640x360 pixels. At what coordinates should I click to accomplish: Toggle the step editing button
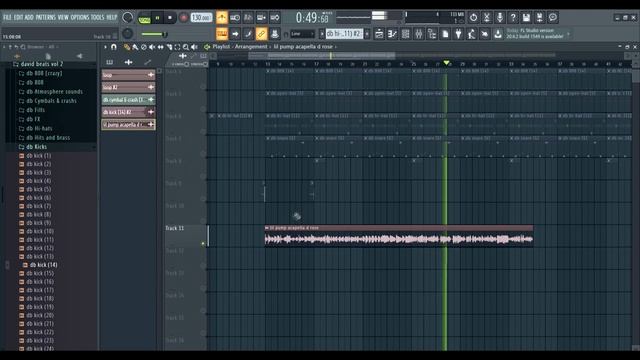[248, 33]
